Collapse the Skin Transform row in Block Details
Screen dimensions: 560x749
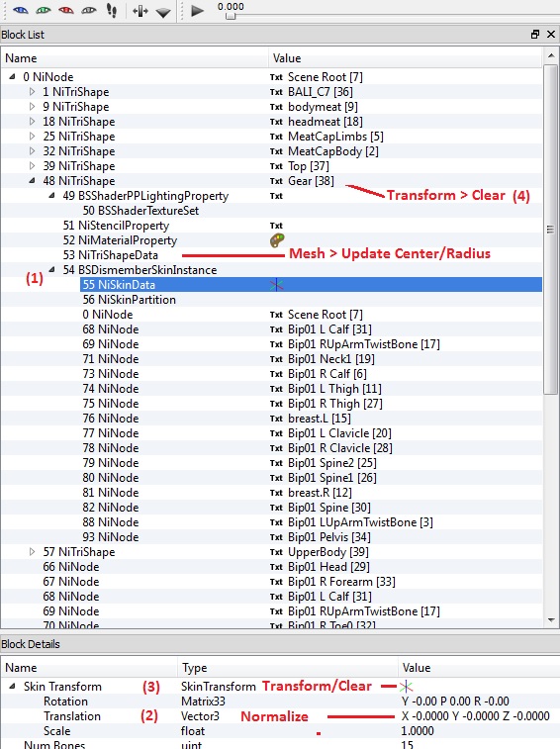coord(12,687)
